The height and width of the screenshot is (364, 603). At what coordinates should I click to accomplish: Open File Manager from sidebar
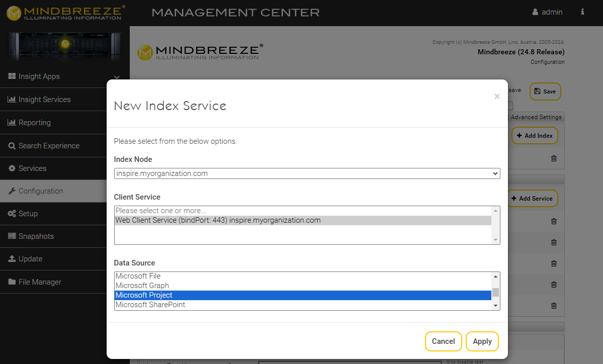53,282
